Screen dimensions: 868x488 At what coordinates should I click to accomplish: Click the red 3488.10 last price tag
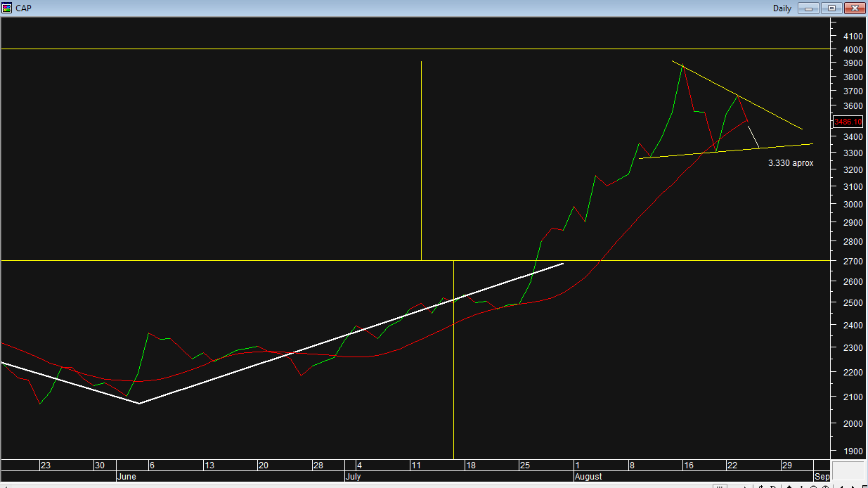(x=848, y=122)
